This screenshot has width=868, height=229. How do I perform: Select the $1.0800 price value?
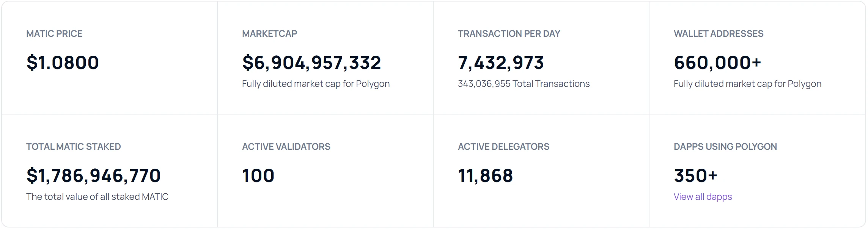coord(63,63)
